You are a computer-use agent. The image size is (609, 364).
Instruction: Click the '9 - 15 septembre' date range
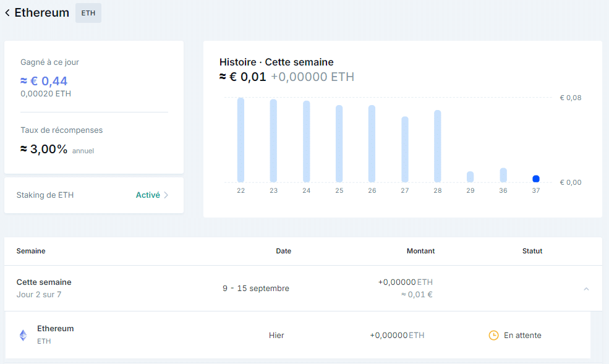pos(256,289)
